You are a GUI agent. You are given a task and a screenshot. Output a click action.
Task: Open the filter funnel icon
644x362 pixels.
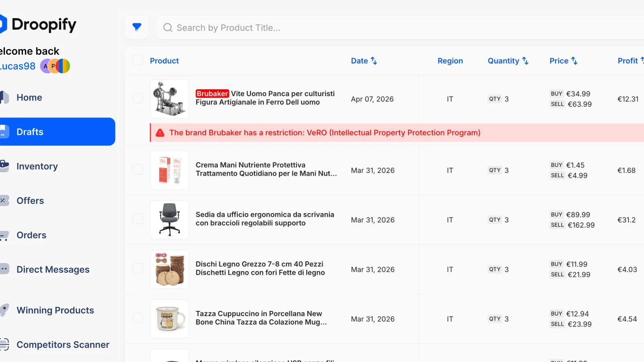pos(137,27)
